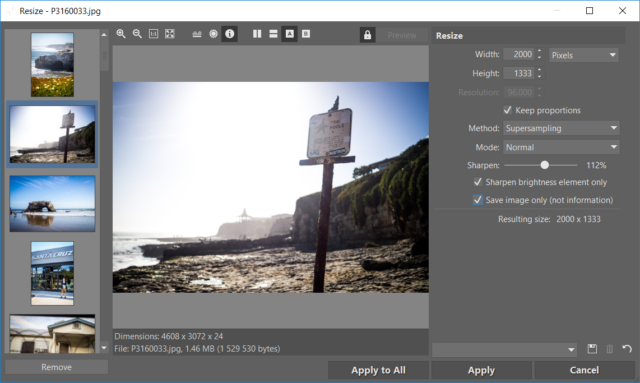Split the preview vertically side by side

(257, 34)
